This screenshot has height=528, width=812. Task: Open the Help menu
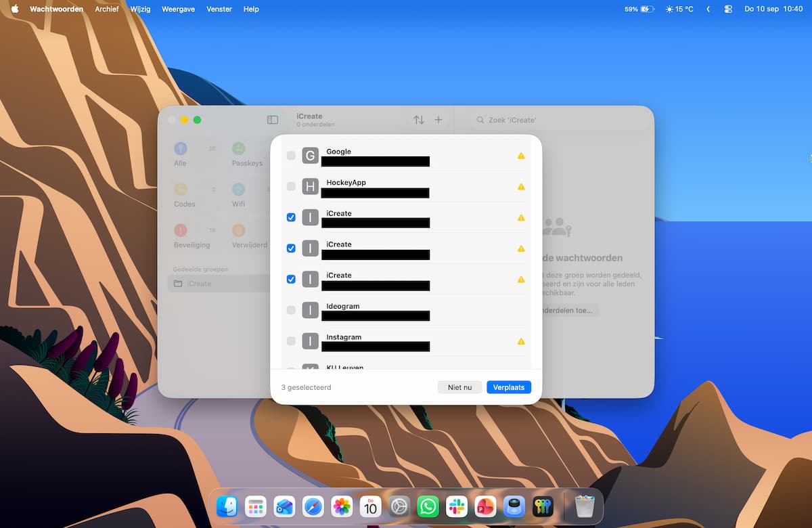[x=251, y=9]
